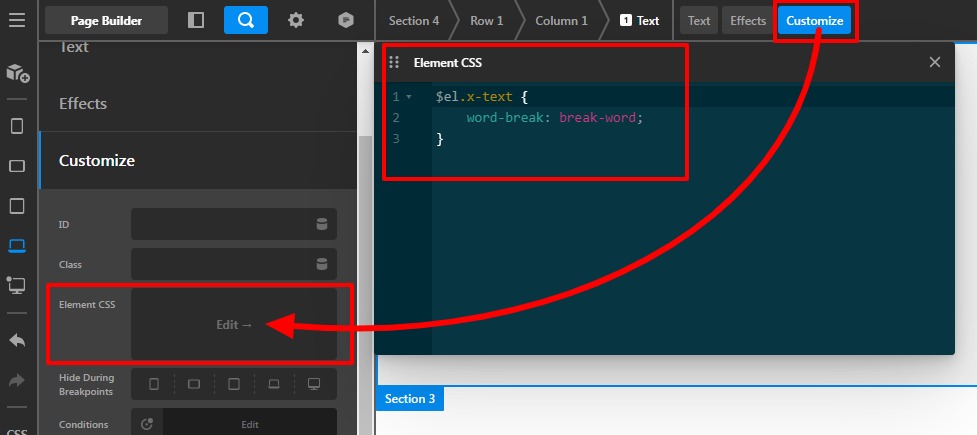Image resolution: width=977 pixels, height=435 pixels.
Task: Toggle hide on smallest phone breakpoint
Action: [x=153, y=384]
